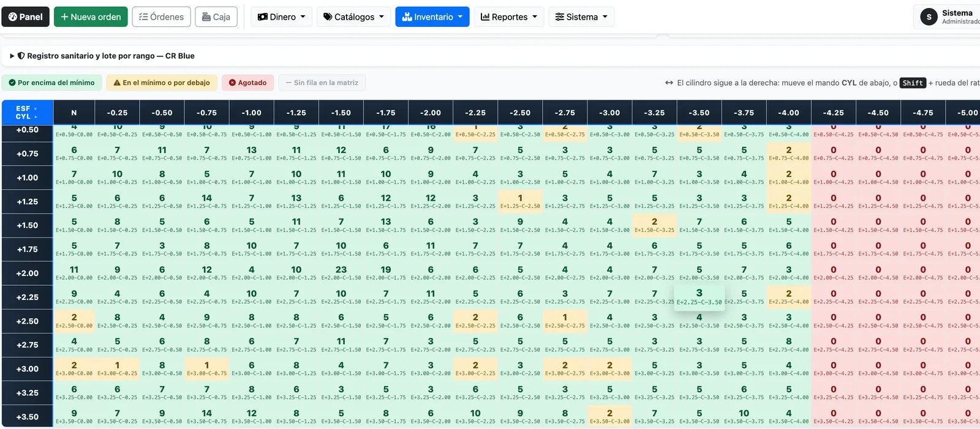Select the -3.50 cylinder column header
The width and height of the screenshot is (980, 429).
699,113
